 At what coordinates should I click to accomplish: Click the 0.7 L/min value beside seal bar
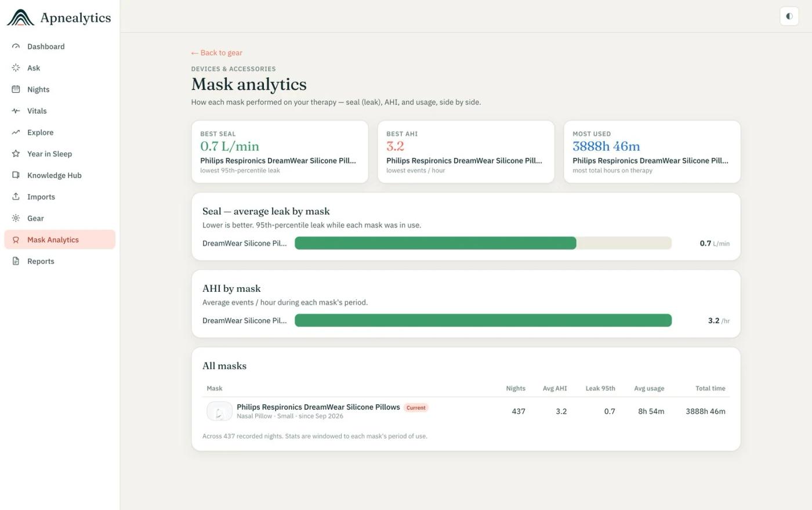pyautogui.click(x=715, y=244)
